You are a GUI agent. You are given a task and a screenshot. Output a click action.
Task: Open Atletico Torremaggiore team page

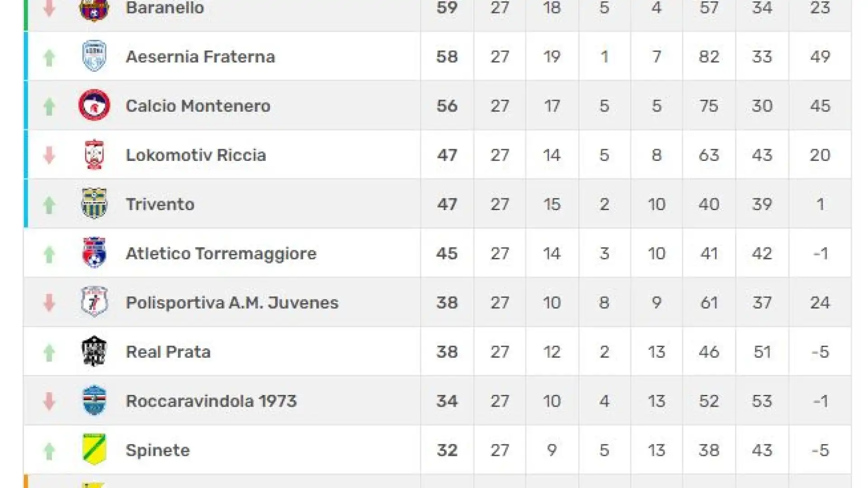221,253
